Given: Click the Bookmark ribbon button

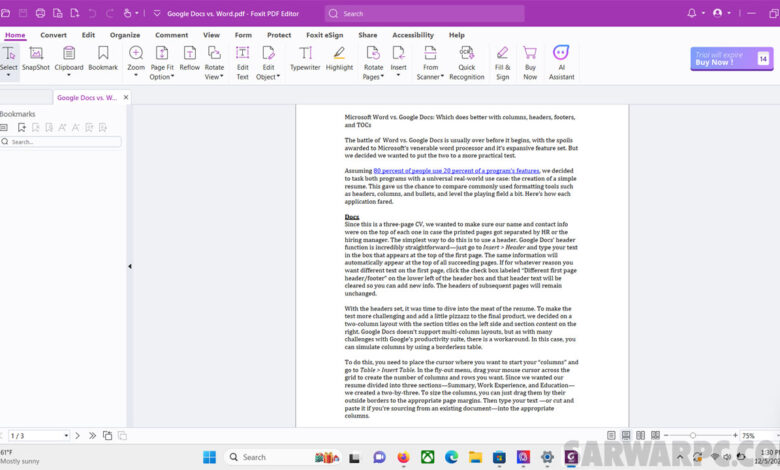Looking at the screenshot, I should point(103,58).
